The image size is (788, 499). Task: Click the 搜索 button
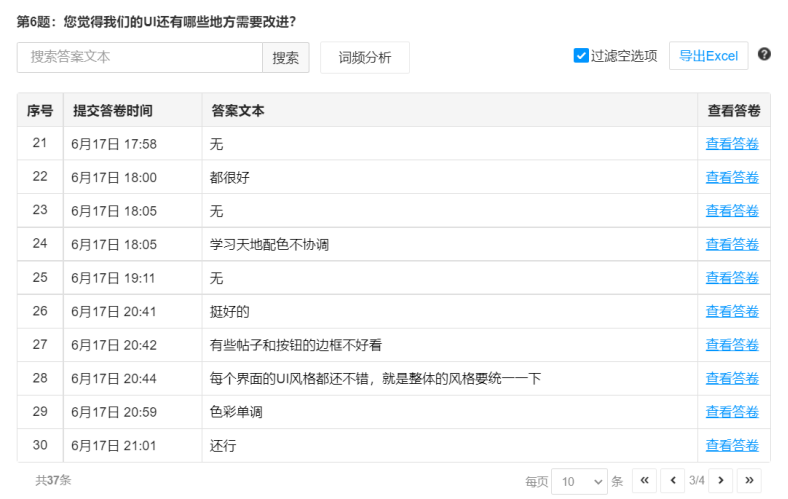pyautogui.click(x=286, y=58)
